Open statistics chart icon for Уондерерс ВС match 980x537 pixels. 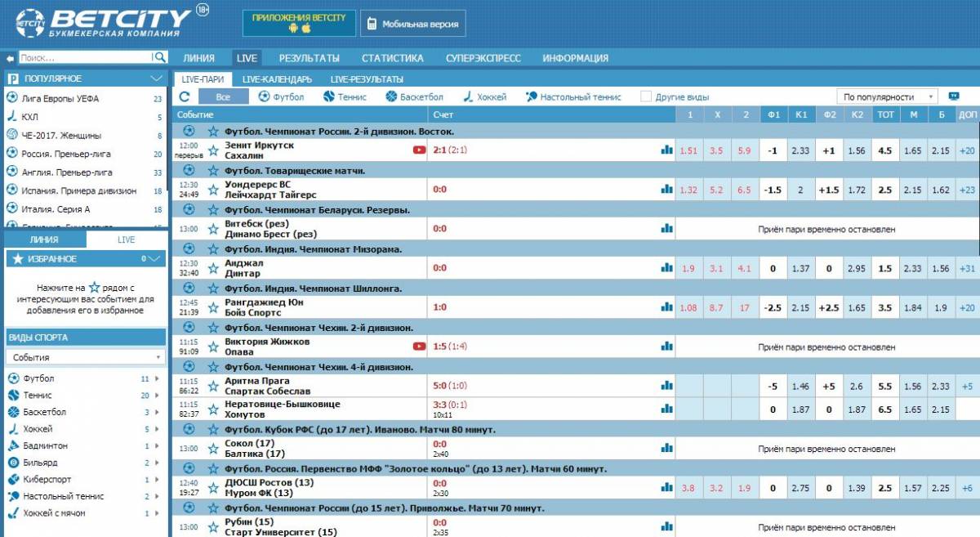666,190
